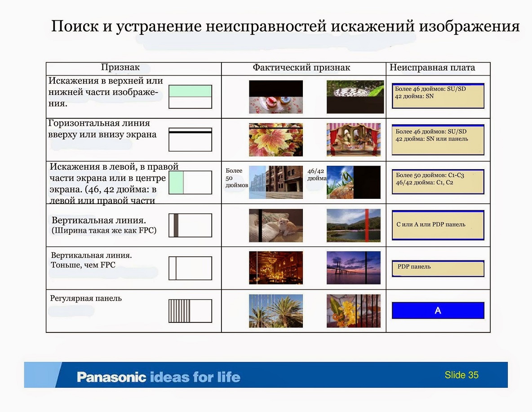Click the 'Фактический признак' column header

coord(301,68)
